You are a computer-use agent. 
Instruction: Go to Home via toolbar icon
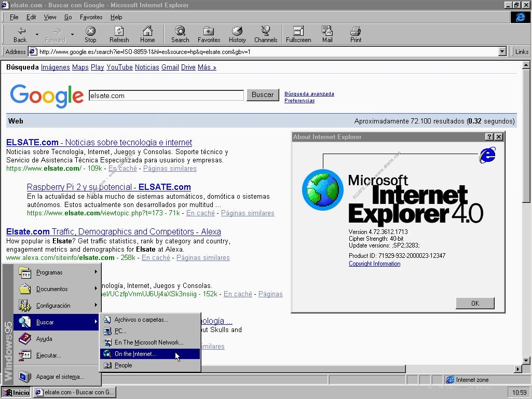tap(147, 34)
